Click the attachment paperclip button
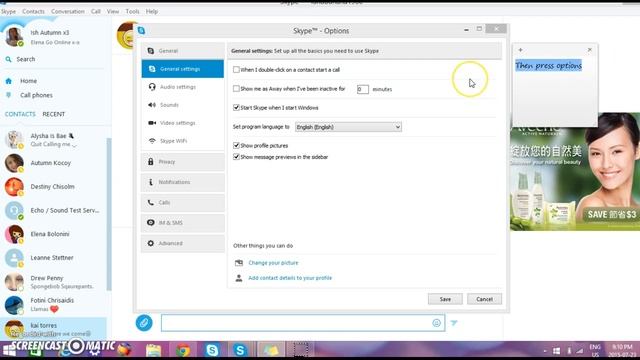Screen dimensions: 640x360 click(144, 323)
